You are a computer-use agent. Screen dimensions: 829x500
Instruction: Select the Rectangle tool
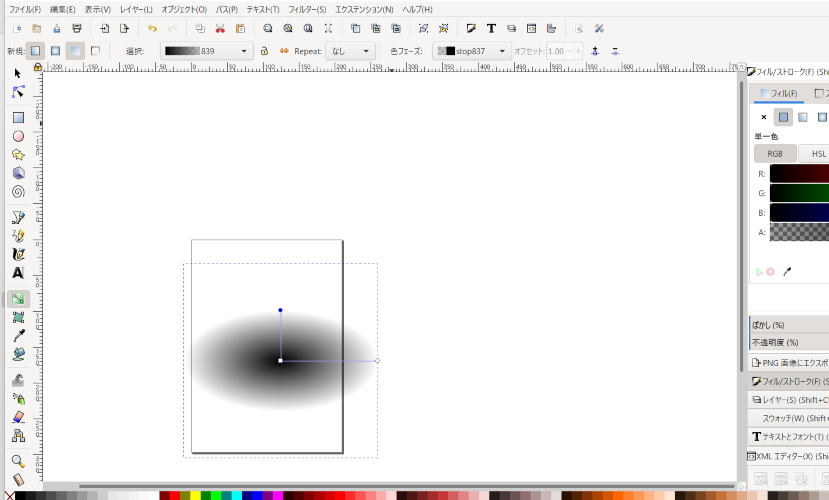(x=18, y=117)
